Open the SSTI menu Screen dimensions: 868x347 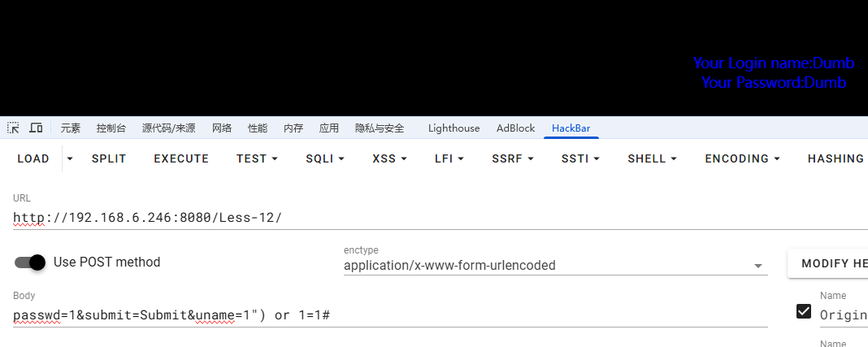click(x=580, y=158)
